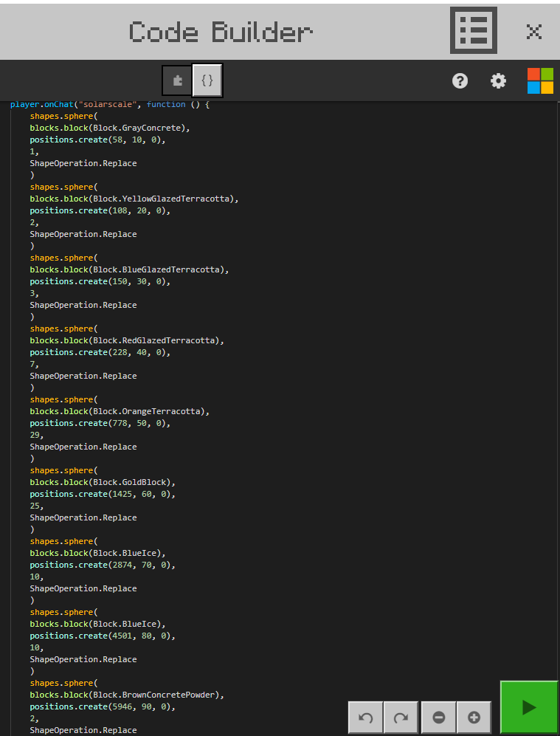Click positions.create(778, 50, 0) line
560x736 pixels.
pyautogui.click(x=100, y=423)
